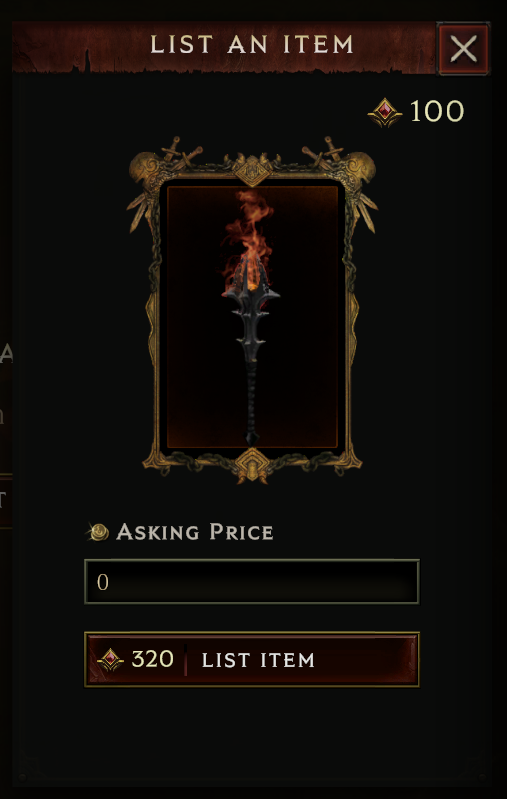Click the golden diamond emblem atop the item frame
507x799 pixels.
click(x=252, y=170)
